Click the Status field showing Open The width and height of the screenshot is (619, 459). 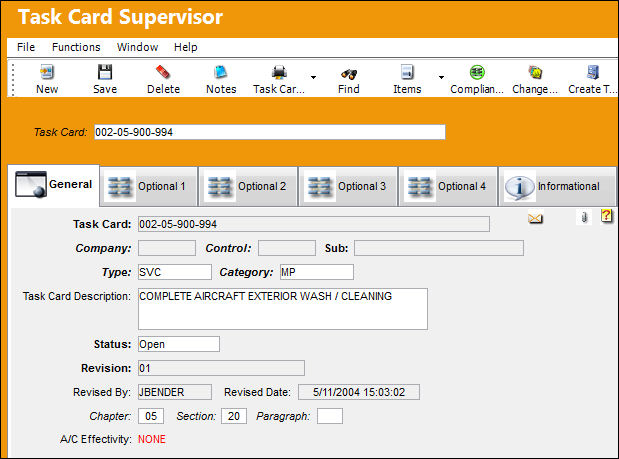(x=179, y=344)
